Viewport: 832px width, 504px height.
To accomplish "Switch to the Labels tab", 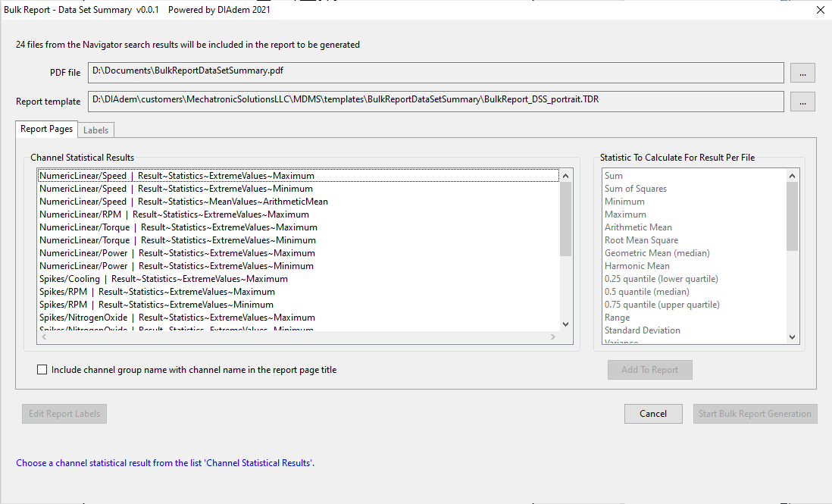I will point(95,130).
